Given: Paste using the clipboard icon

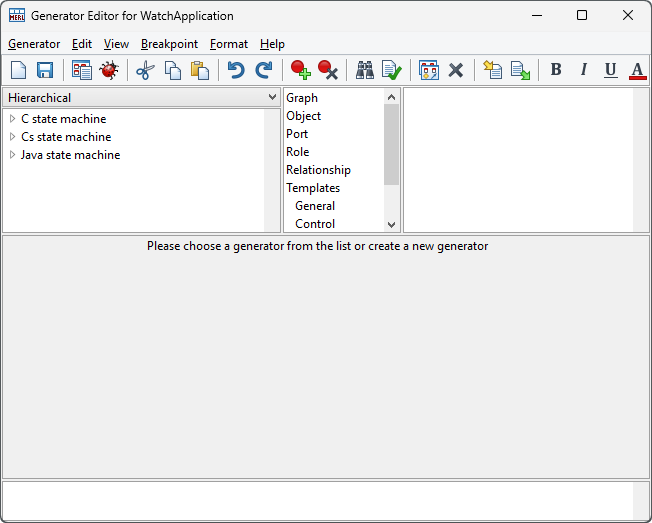Looking at the screenshot, I should click(x=200, y=70).
